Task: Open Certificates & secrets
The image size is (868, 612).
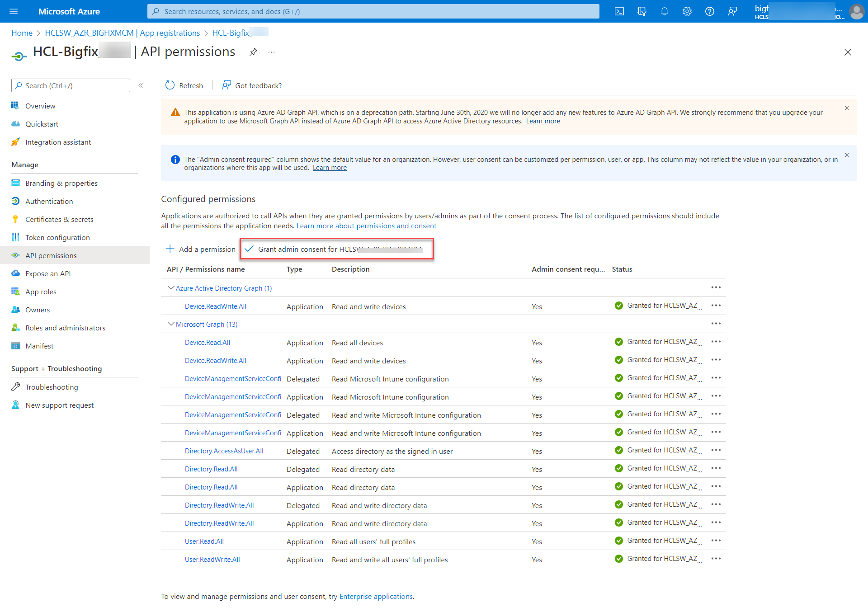Action: (x=59, y=219)
